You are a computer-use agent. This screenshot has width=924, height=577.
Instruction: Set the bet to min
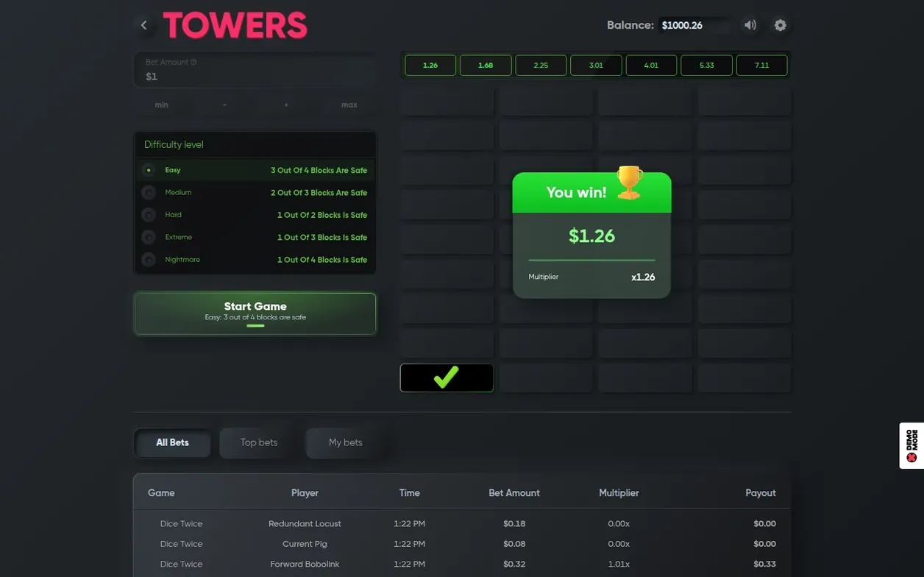click(x=162, y=105)
